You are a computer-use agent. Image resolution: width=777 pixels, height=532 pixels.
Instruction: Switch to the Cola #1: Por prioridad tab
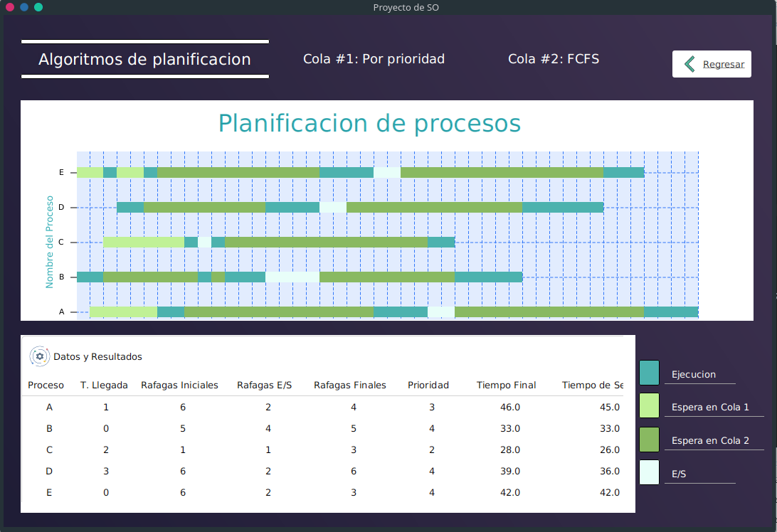tap(374, 59)
